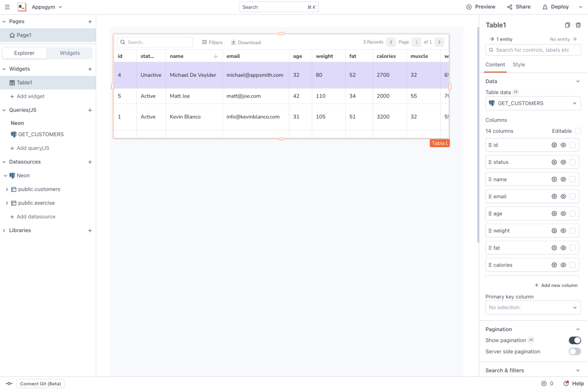The height and width of the screenshot is (389, 588).
Task: Click the Download icon in the table widget
Action: (x=246, y=42)
